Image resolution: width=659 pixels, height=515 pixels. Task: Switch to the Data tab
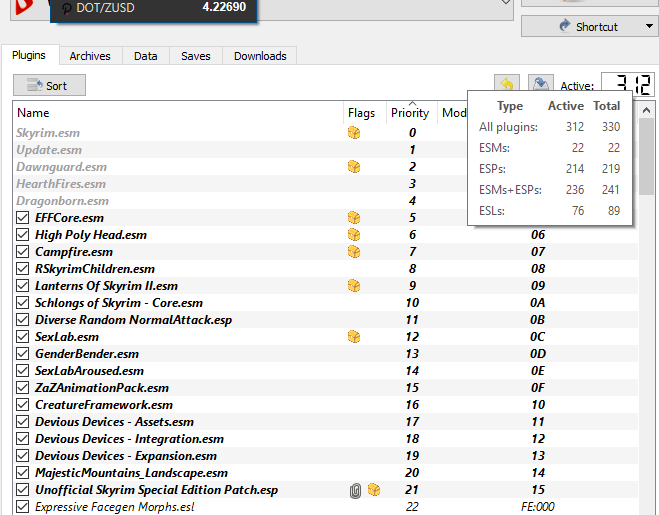(x=145, y=56)
